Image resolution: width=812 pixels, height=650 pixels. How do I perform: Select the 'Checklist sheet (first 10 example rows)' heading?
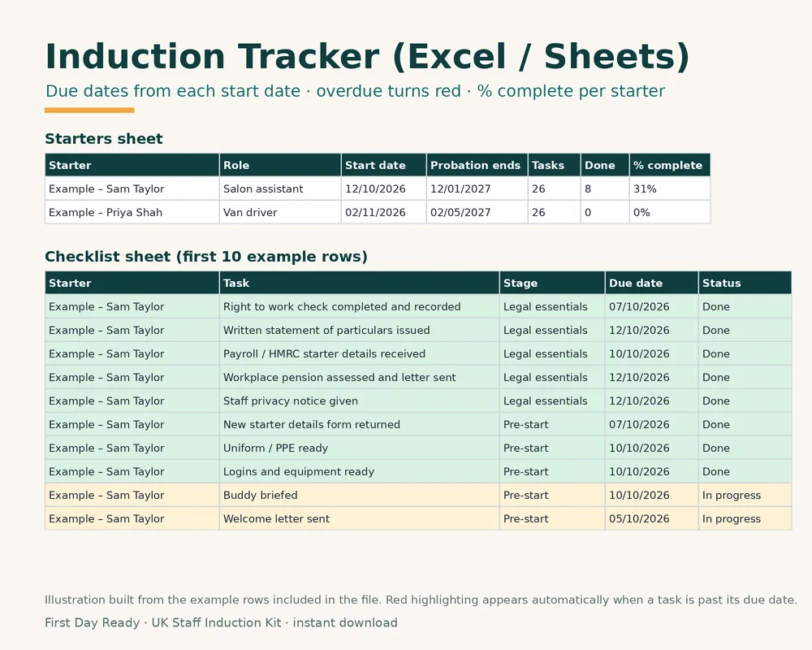pos(206,257)
